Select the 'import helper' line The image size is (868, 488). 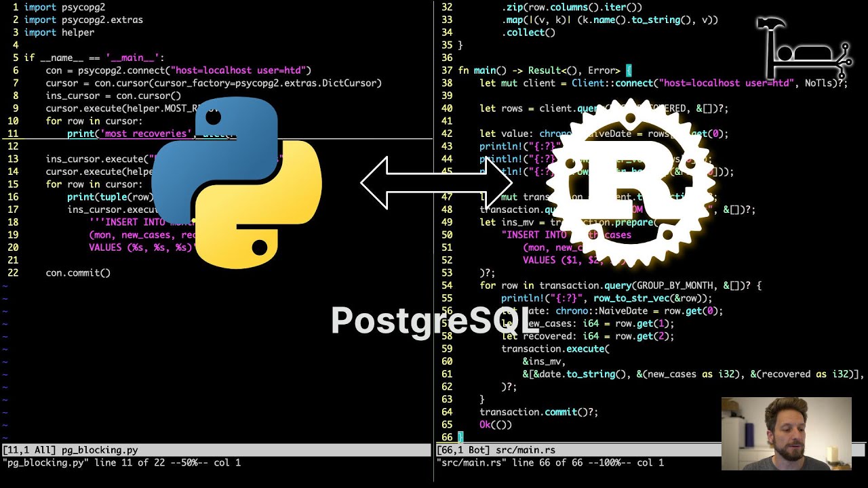pos(59,33)
